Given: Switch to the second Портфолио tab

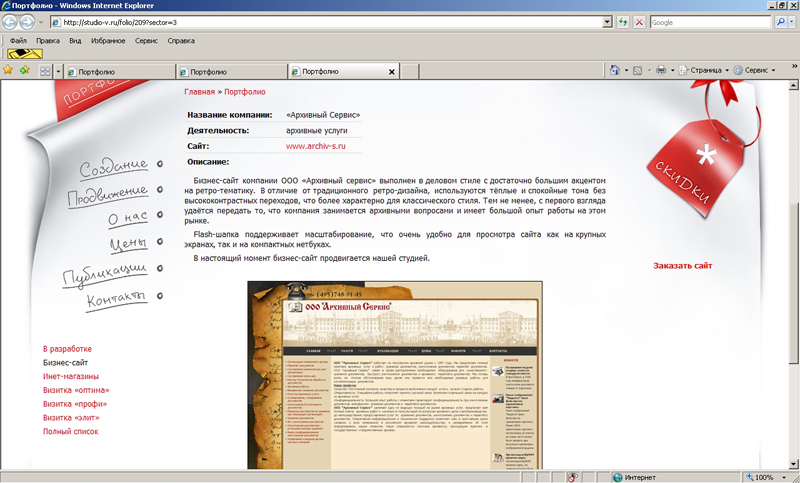Looking at the screenshot, I should click(231, 72).
